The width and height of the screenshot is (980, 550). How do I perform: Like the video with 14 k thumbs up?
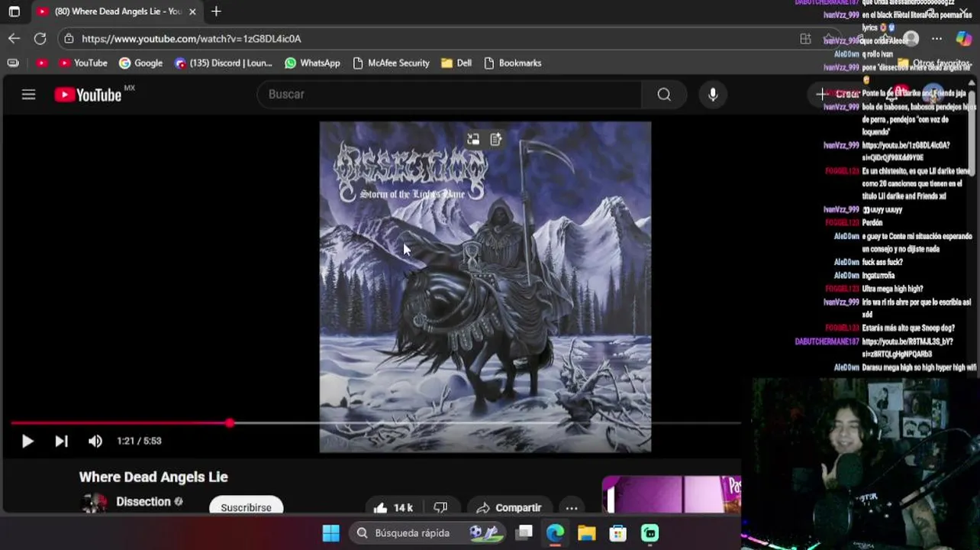coord(393,507)
